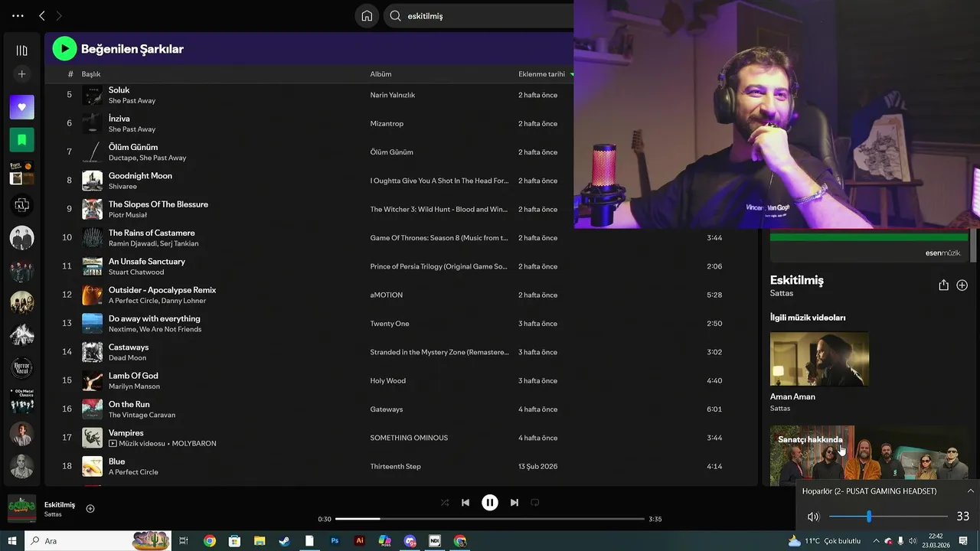Open Photoshop from the taskbar

pos(335,541)
